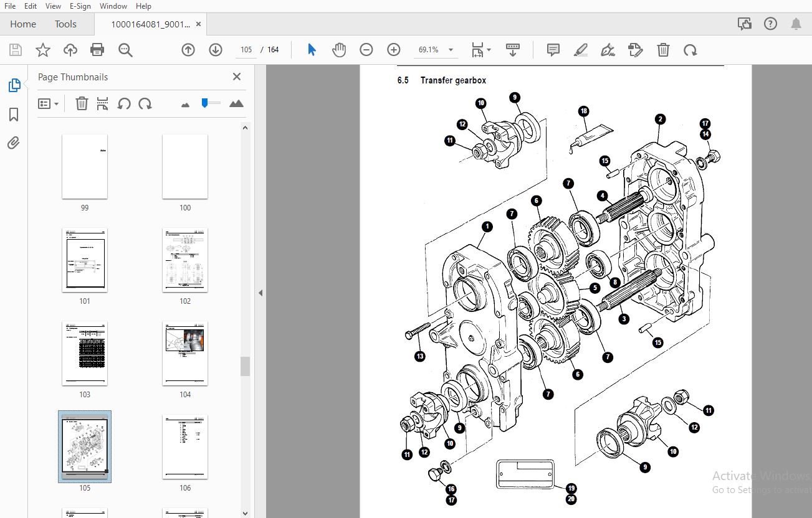Open the notifications bell
This screenshot has width=812, height=518.
796,24
